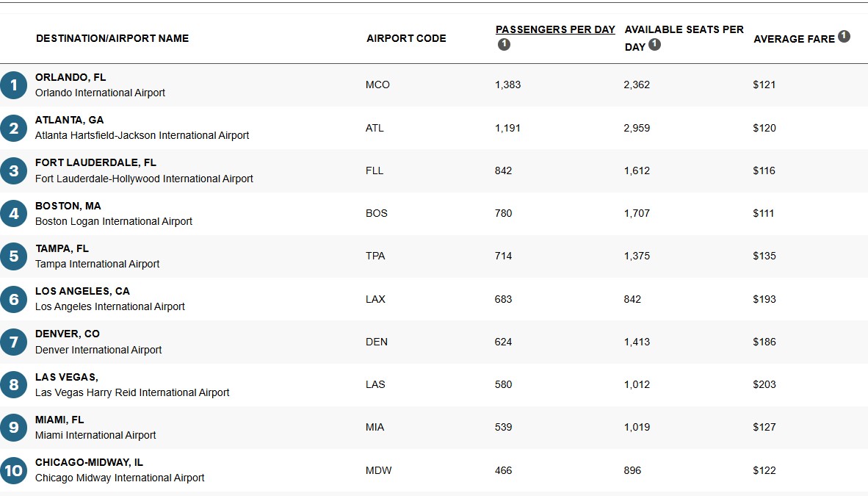Click the rank 8 circle badge

[13, 384]
